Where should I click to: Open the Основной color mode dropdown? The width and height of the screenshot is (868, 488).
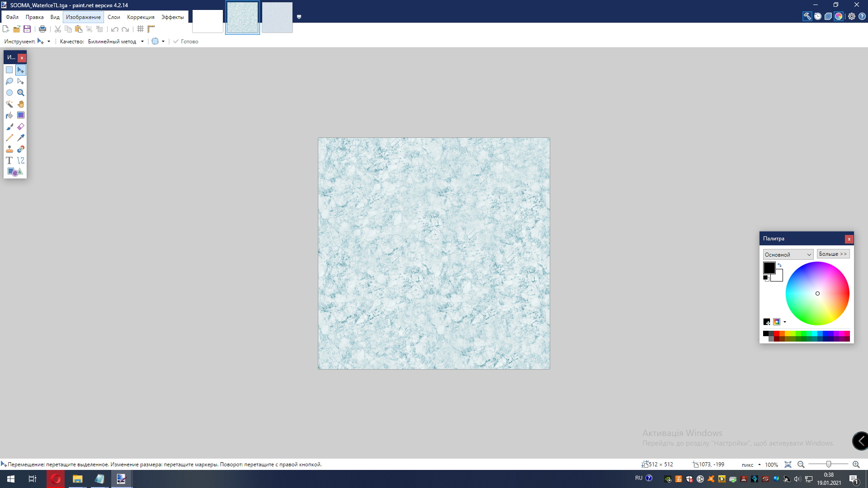(788, 254)
